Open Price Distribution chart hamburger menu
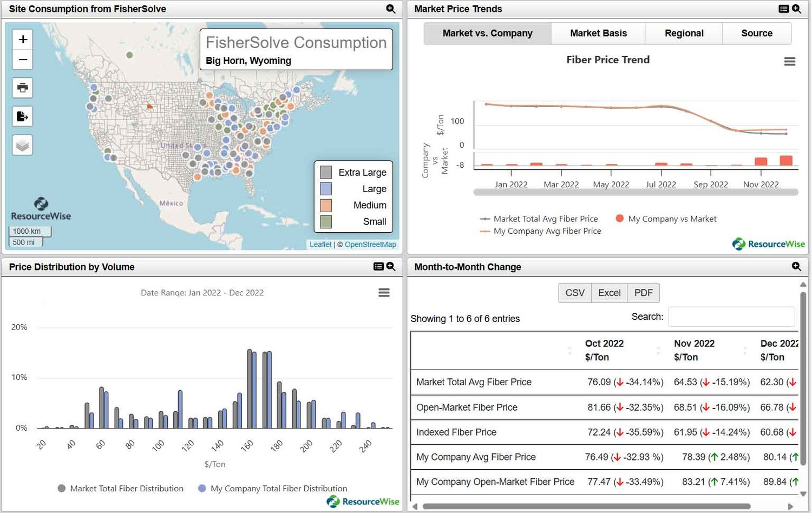 384,293
